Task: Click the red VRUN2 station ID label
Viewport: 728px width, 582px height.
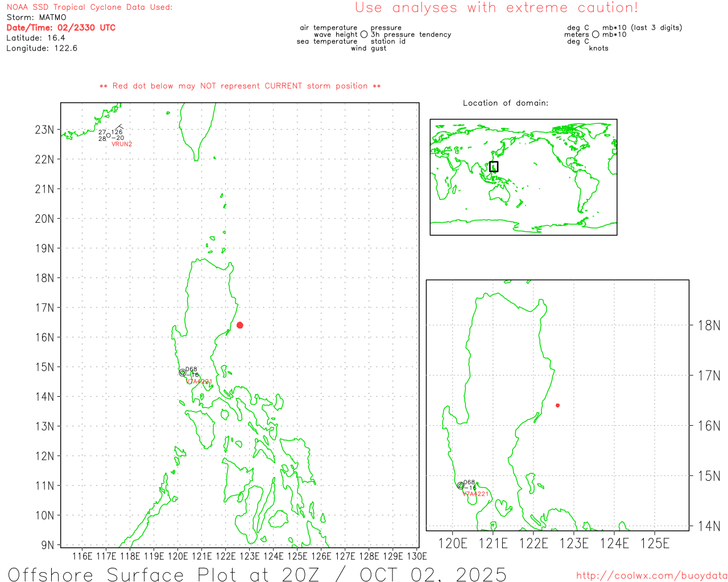Action: coord(122,144)
